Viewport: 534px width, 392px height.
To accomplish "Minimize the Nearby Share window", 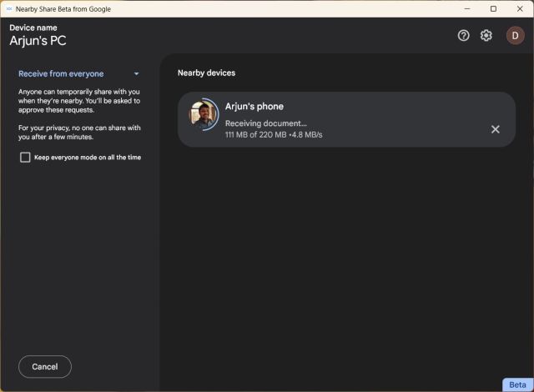I will coord(467,9).
